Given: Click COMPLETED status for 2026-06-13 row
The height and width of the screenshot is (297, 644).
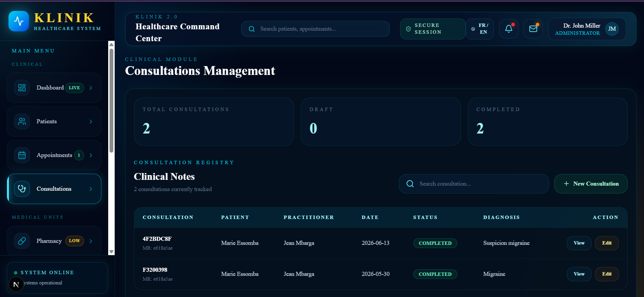Looking at the screenshot, I should pos(435,243).
